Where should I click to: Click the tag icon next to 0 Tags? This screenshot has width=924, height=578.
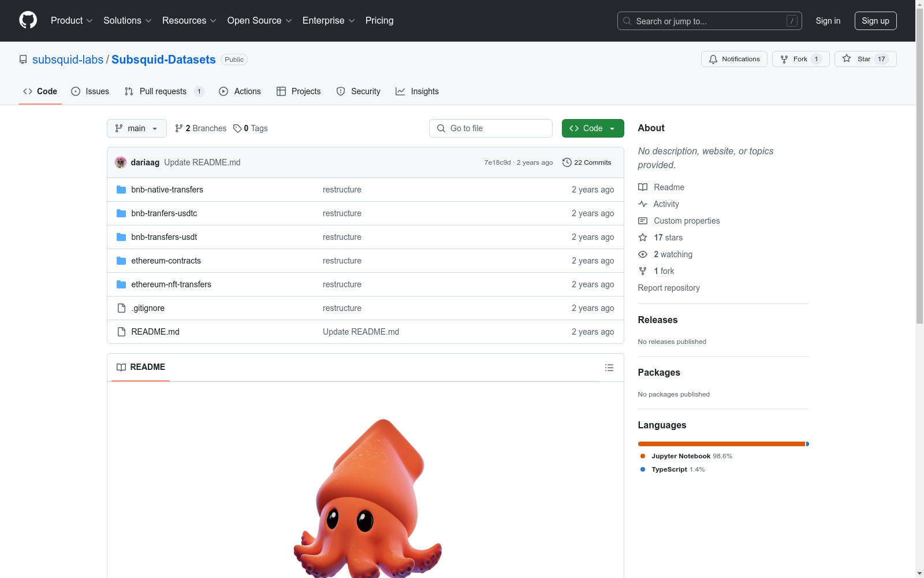tap(237, 128)
